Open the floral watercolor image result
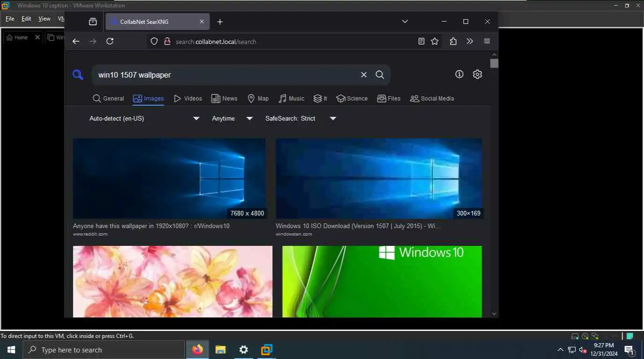Viewport: 644px width, 359px height. (x=173, y=281)
